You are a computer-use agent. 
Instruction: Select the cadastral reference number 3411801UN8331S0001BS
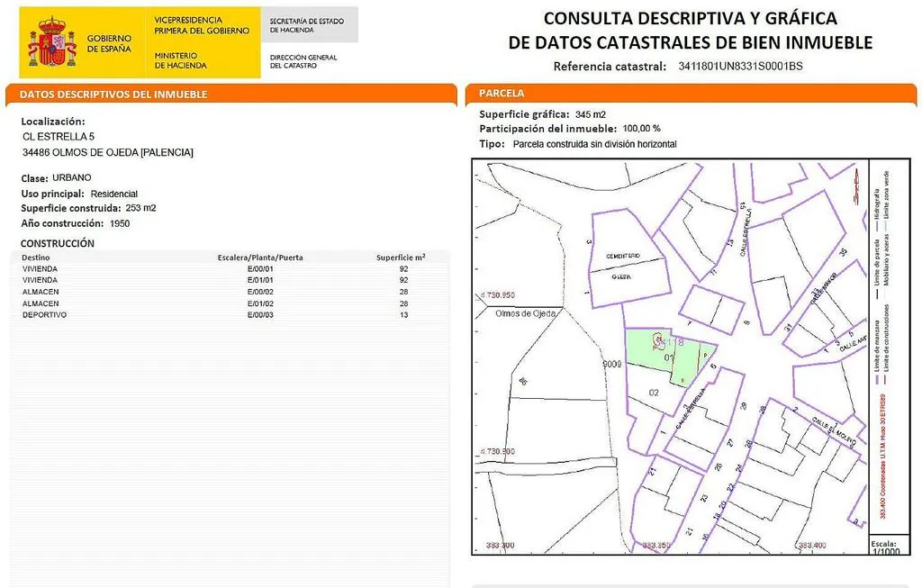click(x=740, y=66)
